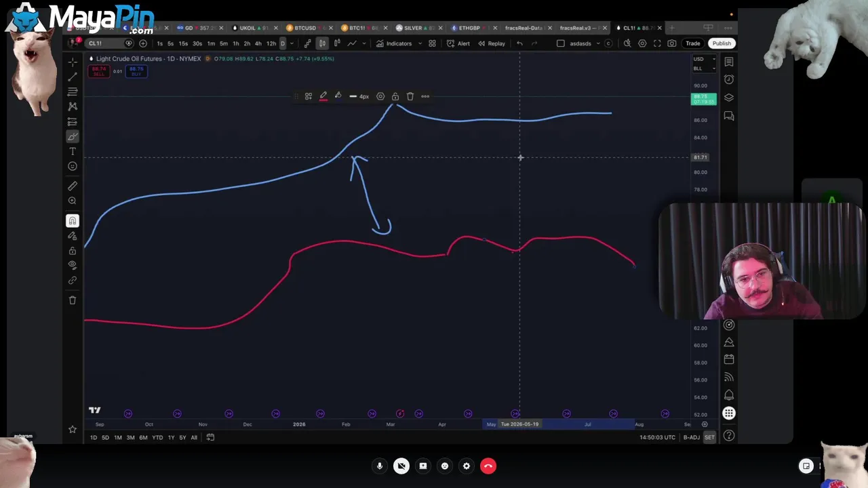This screenshot has width=868, height=488.
Task: Toggle B-ADJ back adjustment
Action: pyautogui.click(x=691, y=437)
